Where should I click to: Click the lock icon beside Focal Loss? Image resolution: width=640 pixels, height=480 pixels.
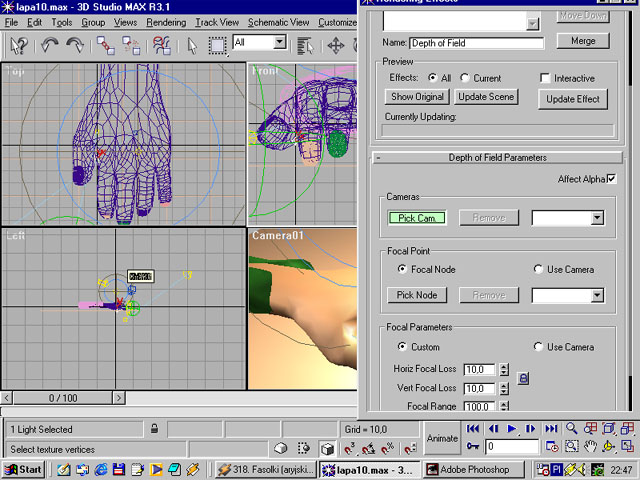click(x=523, y=378)
